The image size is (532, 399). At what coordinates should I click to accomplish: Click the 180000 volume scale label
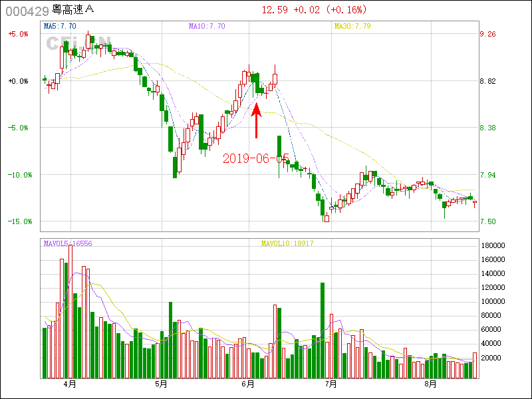(494, 245)
